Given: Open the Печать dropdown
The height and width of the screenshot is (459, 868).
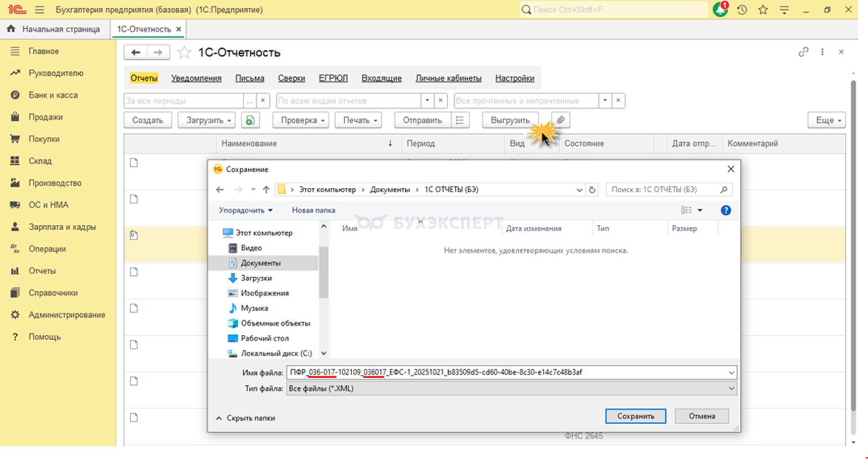Looking at the screenshot, I should pos(358,120).
